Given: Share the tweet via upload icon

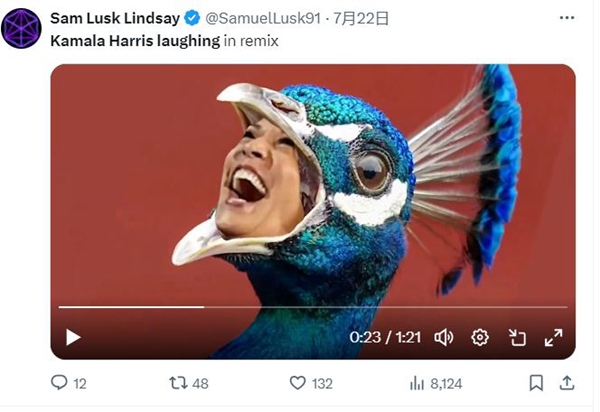Looking at the screenshot, I should (566, 383).
